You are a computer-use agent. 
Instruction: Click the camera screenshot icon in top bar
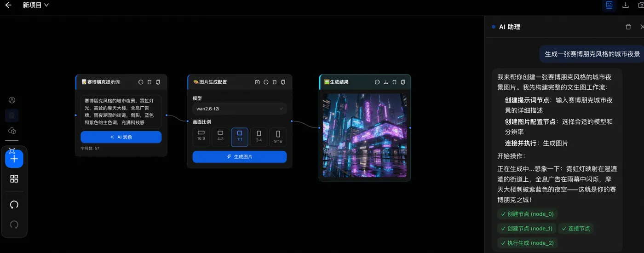click(x=641, y=5)
